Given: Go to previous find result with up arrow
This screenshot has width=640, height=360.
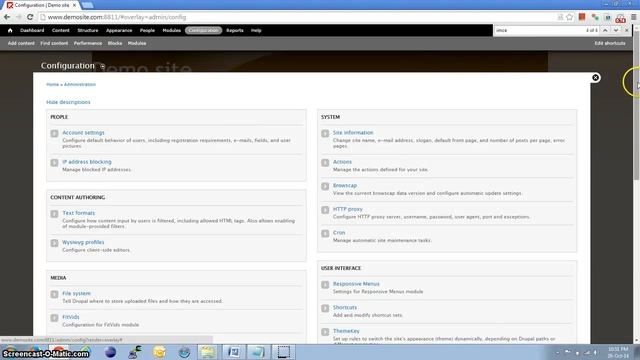Looking at the screenshot, I should pyautogui.click(x=605, y=30).
